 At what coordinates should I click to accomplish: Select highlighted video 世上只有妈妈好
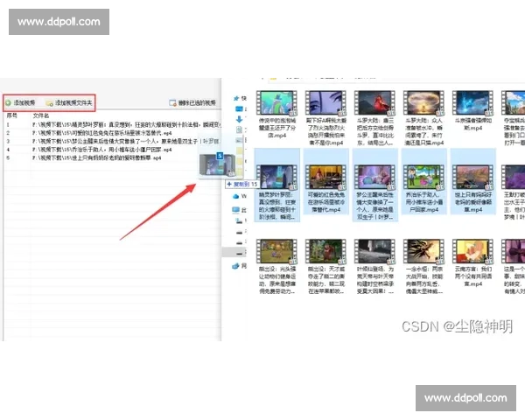tap(472, 181)
